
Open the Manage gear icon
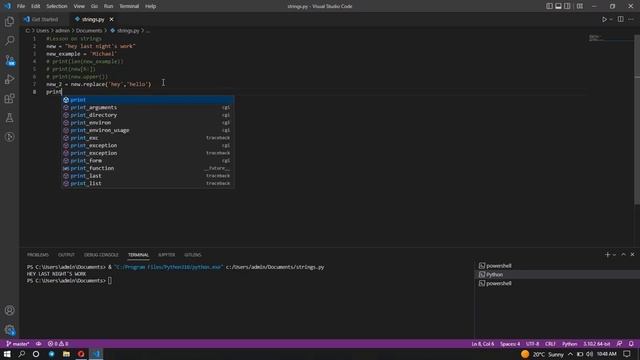pos(9,330)
